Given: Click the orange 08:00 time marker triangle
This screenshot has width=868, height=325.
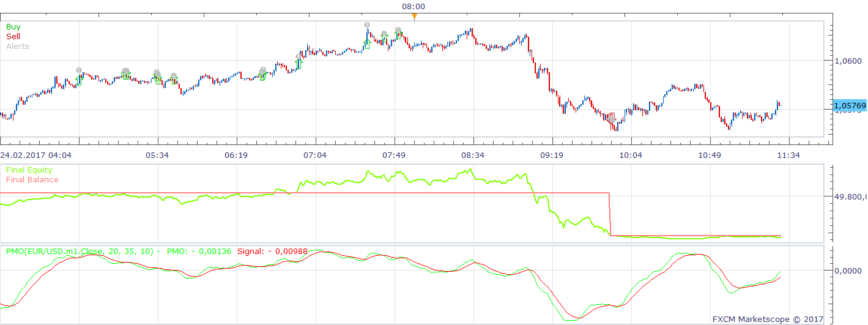Looking at the screenshot, I should (x=414, y=17).
